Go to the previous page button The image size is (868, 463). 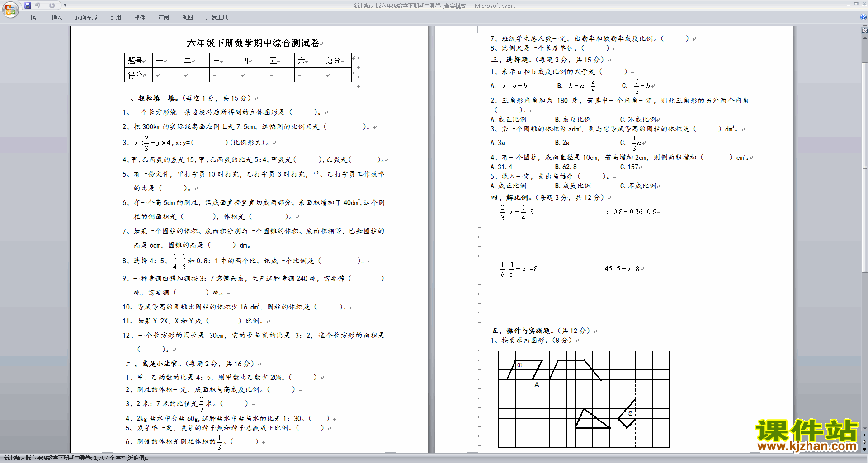[865, 435]
